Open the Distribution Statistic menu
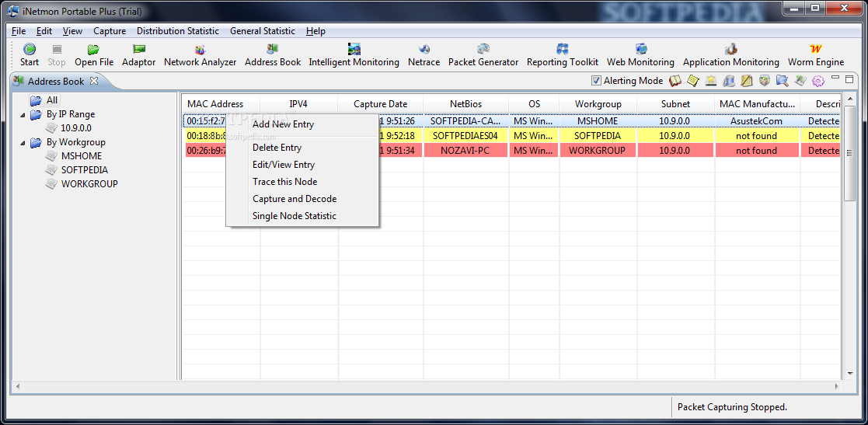The height and width of the screenshot is (425, 868). click(178, 31)
